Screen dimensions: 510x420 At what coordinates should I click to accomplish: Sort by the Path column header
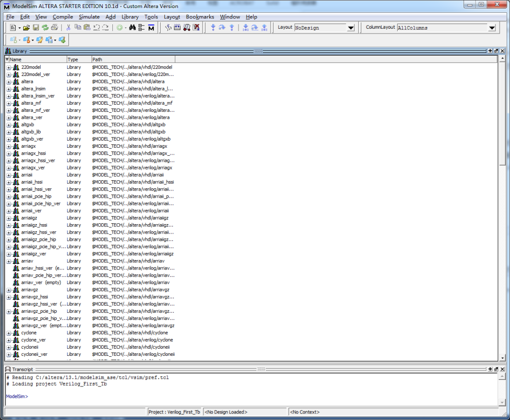[133, 59]
